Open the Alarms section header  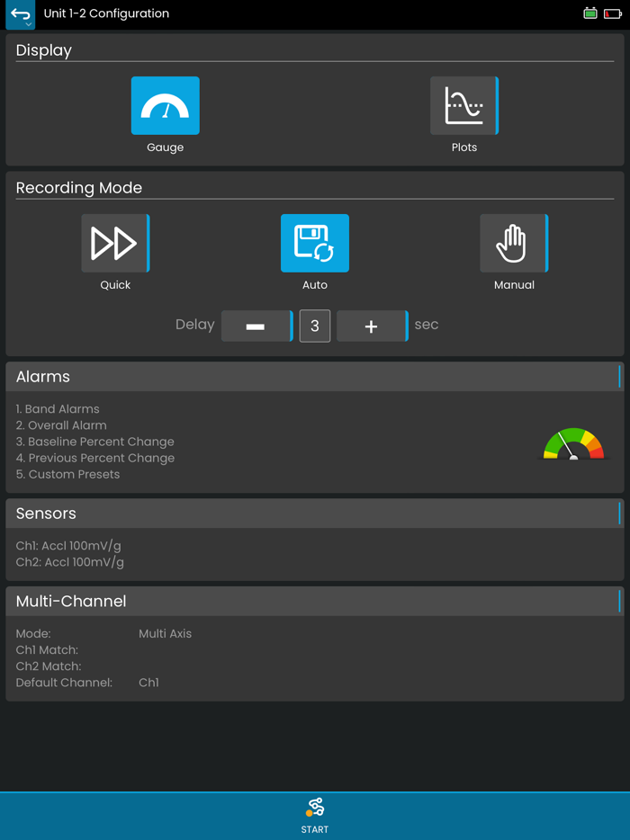(x=315, y=377)
